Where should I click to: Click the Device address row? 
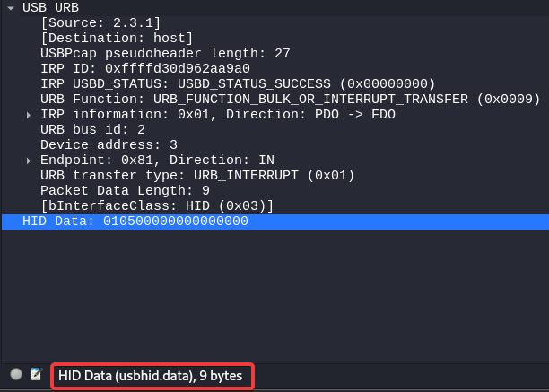tap(109, 144)
